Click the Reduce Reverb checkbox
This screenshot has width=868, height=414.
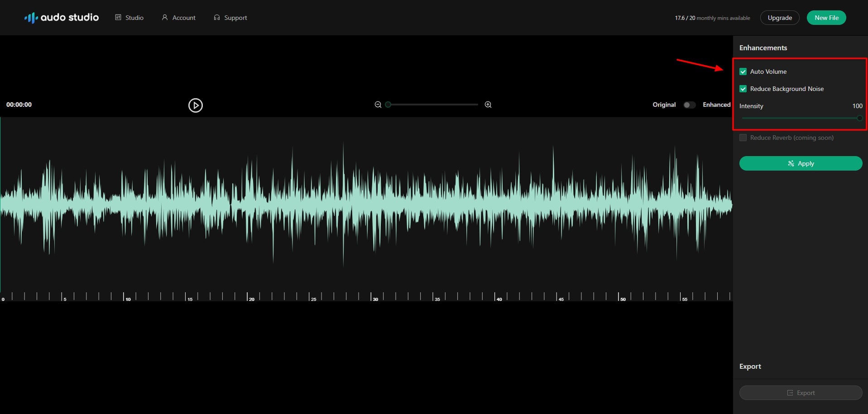(x=743, y=138)
